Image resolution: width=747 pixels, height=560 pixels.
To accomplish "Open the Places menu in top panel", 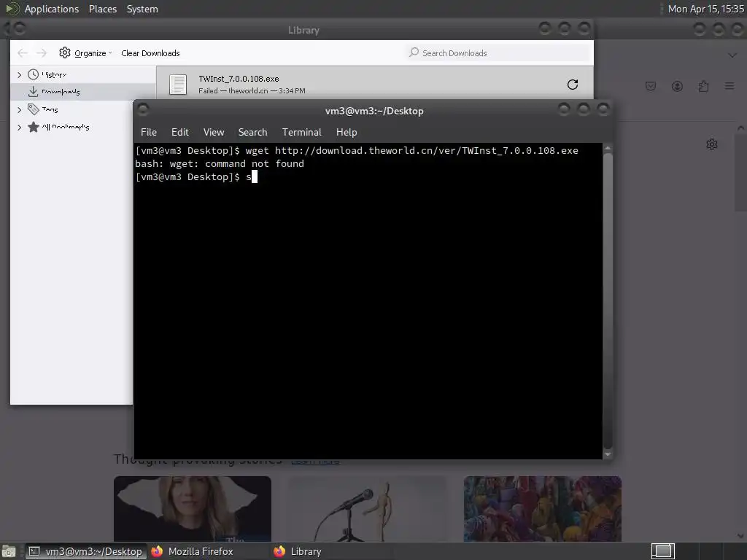I will [103, 9].
